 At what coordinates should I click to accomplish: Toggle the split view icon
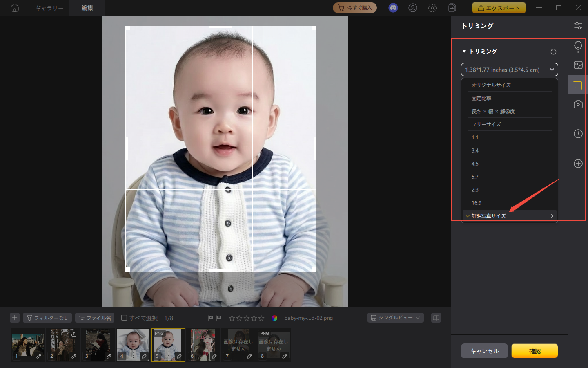click(x=436, y=318)
